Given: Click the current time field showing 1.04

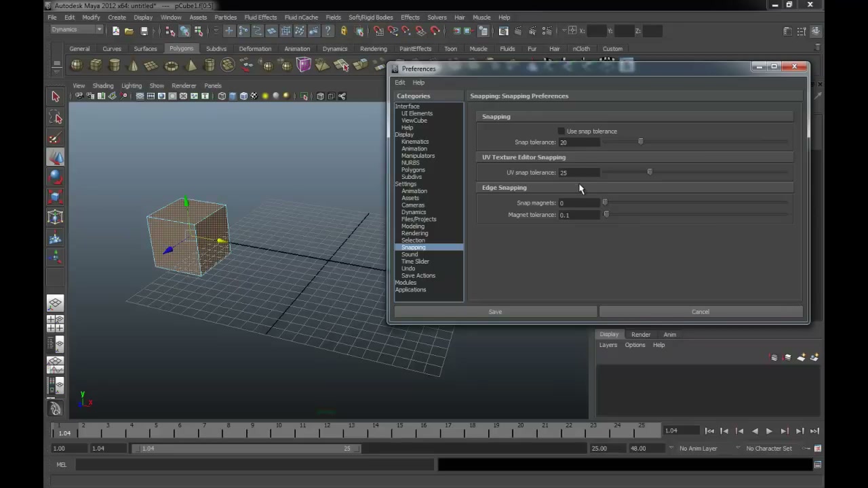Looking at the screenshot, I should 681,431.
